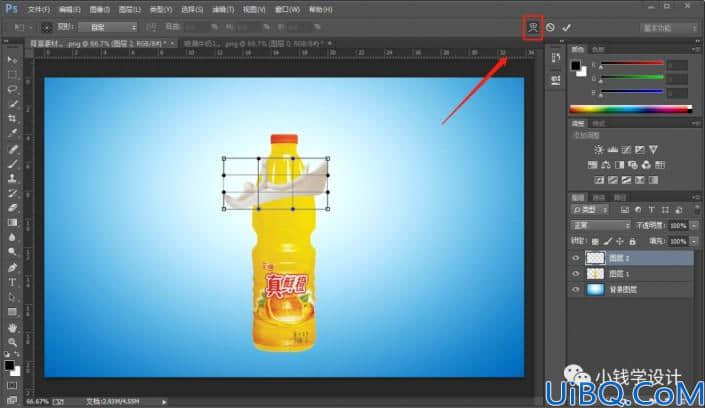The width and height of the screenshot is (705, 408).
Task: Add a Brightness/Contrast adjustment
Action: (598, 149)
